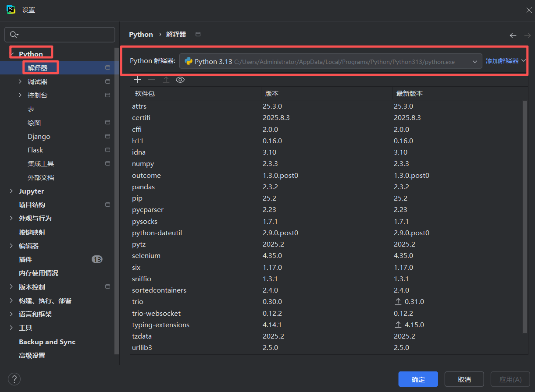The height and width of the screenshot is (392, 535).
Task: Click the 应用(A) button
Action: pos(510,379)
